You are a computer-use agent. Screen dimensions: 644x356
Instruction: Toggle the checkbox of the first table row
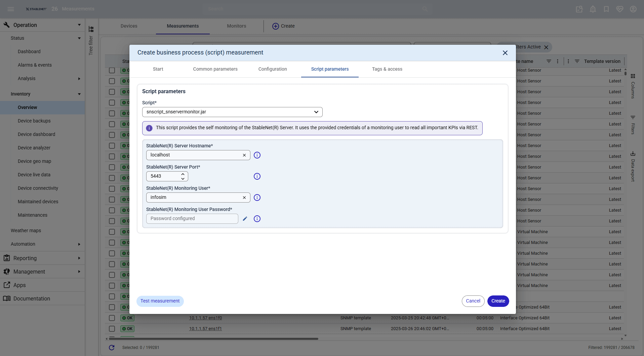click(x=112, y=70)
